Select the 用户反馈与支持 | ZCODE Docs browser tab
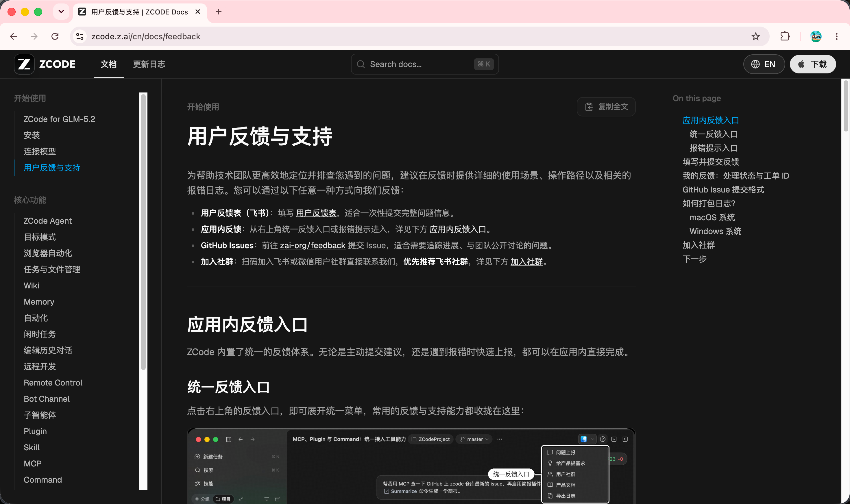850x504 pixels. click(140, 12)
